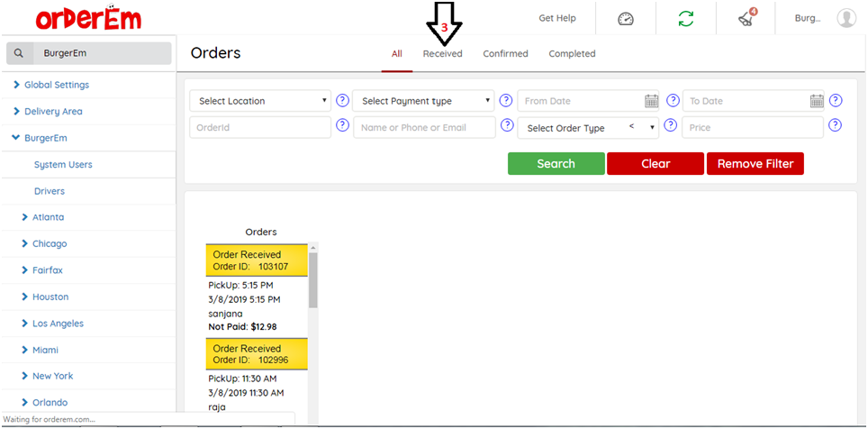Click help icon beside Price field
The height and width of the screenshot is (429, 868).
tap(836, 126)
